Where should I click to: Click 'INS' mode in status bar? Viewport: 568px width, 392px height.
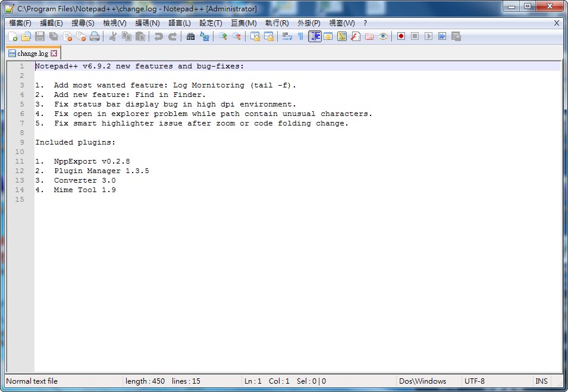tap(542, 381)
